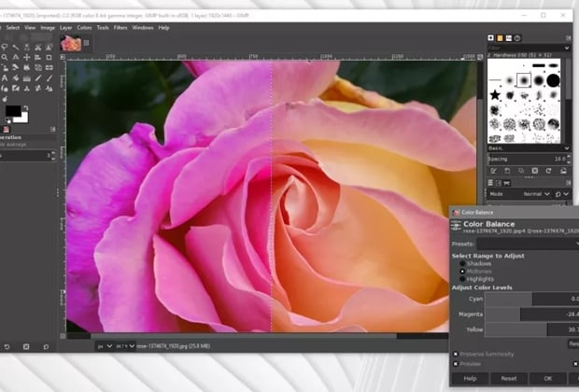Image resolution: width=579 pixels, height=392 pixels.
Task: Refresh the brushes list
Action: [549, 171]
